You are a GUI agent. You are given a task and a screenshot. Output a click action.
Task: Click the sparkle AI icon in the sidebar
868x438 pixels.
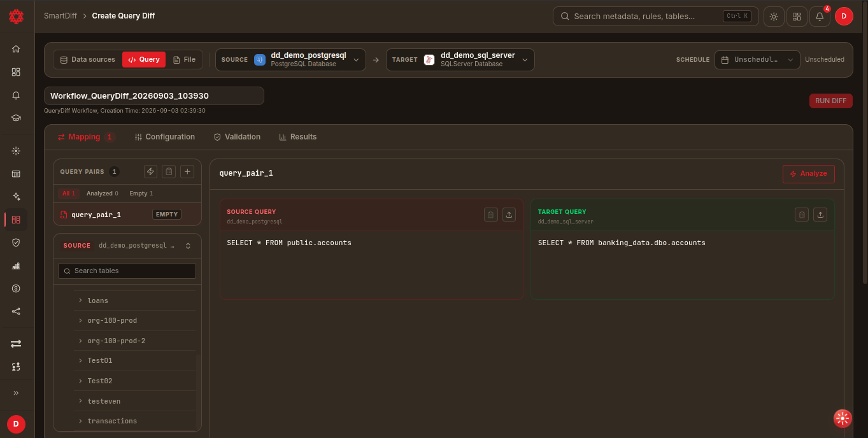click(16, 197)
